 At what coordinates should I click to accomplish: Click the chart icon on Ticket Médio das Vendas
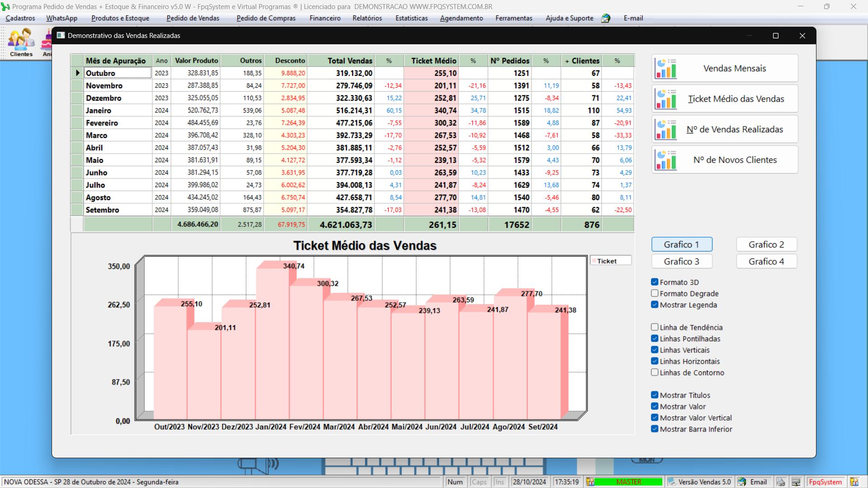click(x=666, y=99)
